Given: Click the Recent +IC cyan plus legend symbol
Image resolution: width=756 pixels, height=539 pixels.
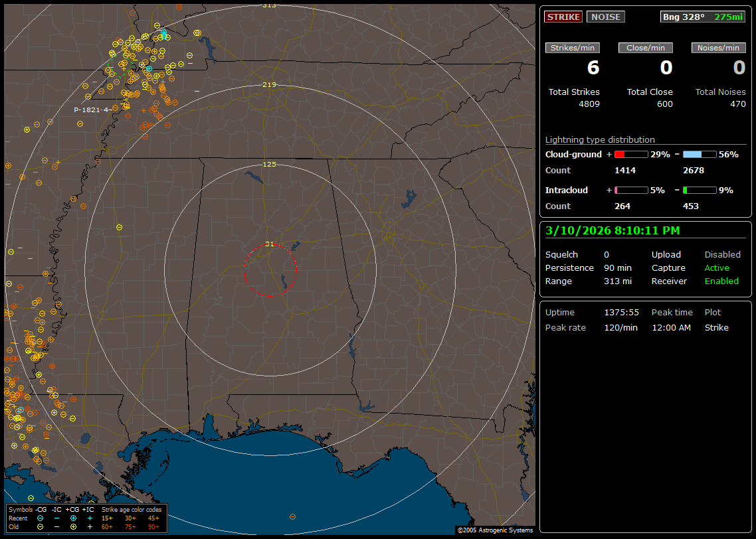Looking at the screenshot, I should (x=90, y=518).
